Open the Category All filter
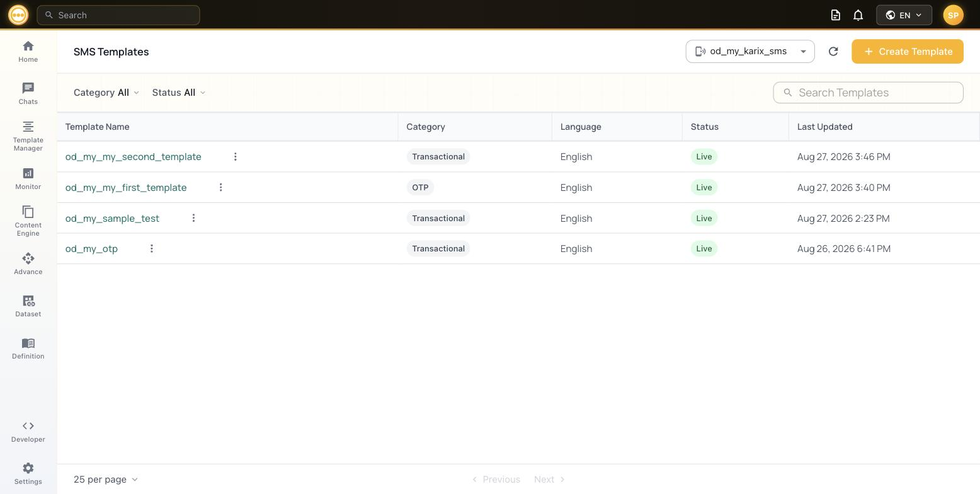Screen dimensions: 980x494 106,93
